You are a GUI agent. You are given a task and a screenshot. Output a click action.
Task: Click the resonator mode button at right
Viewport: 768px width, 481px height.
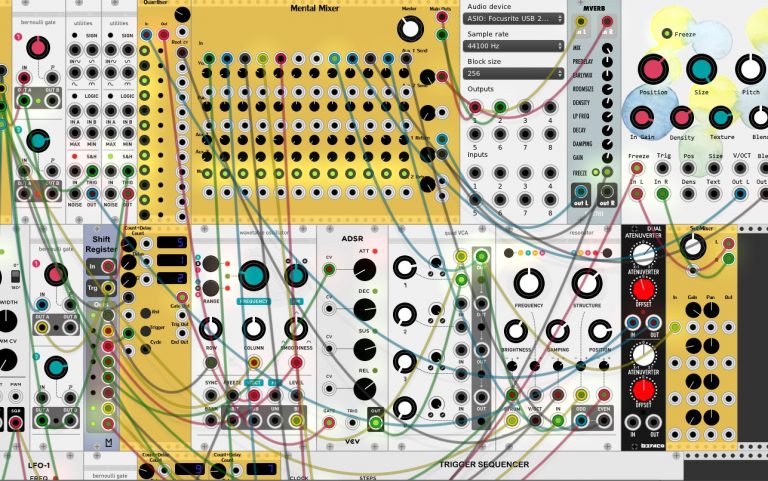607,253
